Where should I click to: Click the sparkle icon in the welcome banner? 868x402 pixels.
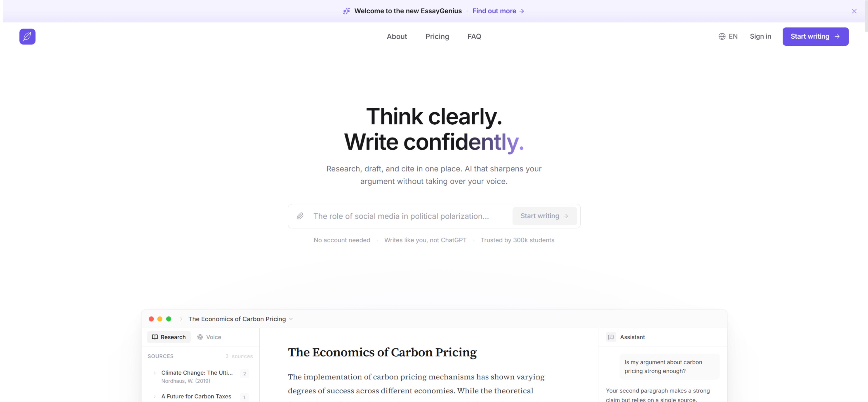tap(346, 11)
